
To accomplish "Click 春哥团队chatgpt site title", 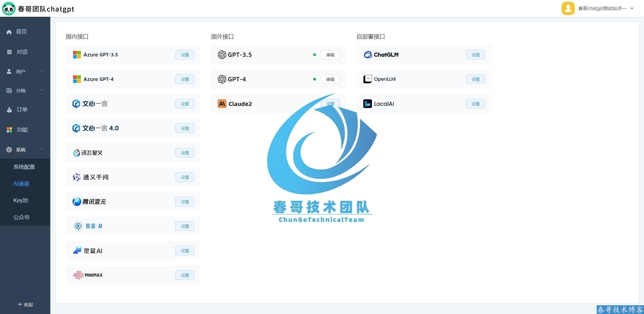I will tap(46, 9).
